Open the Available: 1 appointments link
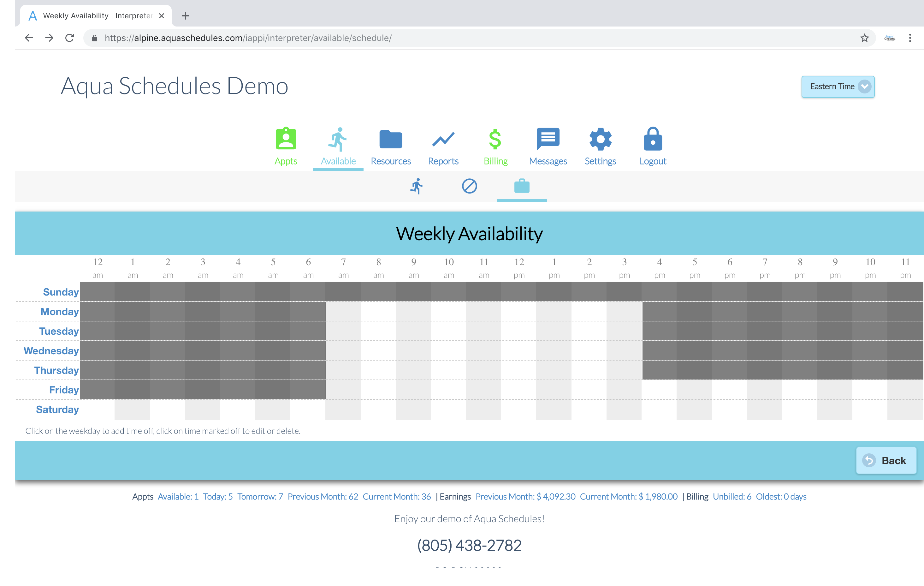 pos(178,497)
